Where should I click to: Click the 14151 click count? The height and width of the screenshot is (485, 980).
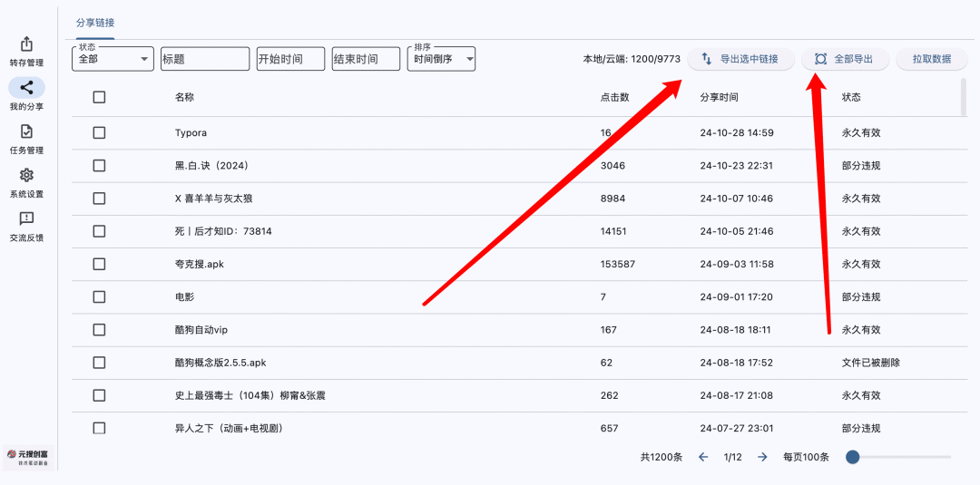[615, 231]
